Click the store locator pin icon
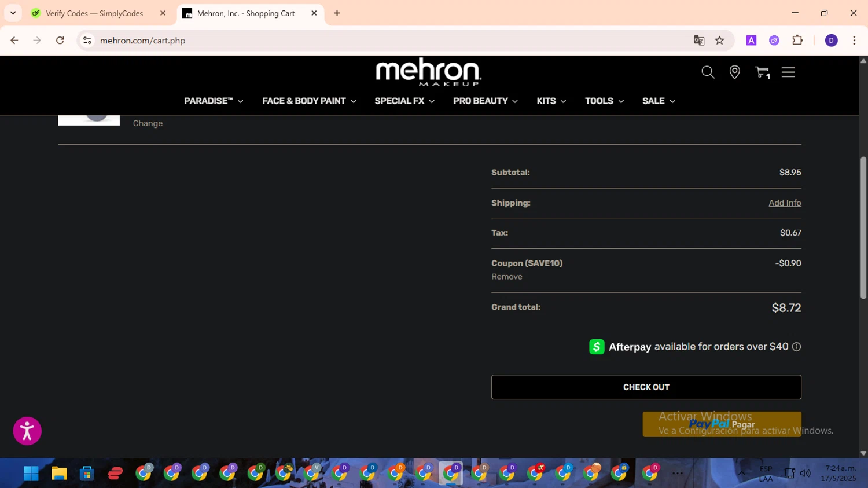Image resolution: width=868 pixels, height=488 pixels. click(734, 72)
